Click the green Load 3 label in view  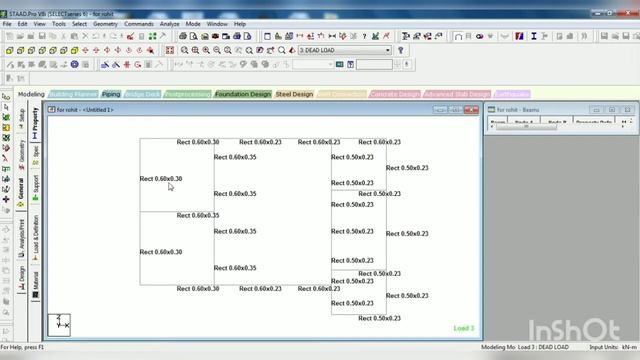pyautogui.click(x=464, y=328)
